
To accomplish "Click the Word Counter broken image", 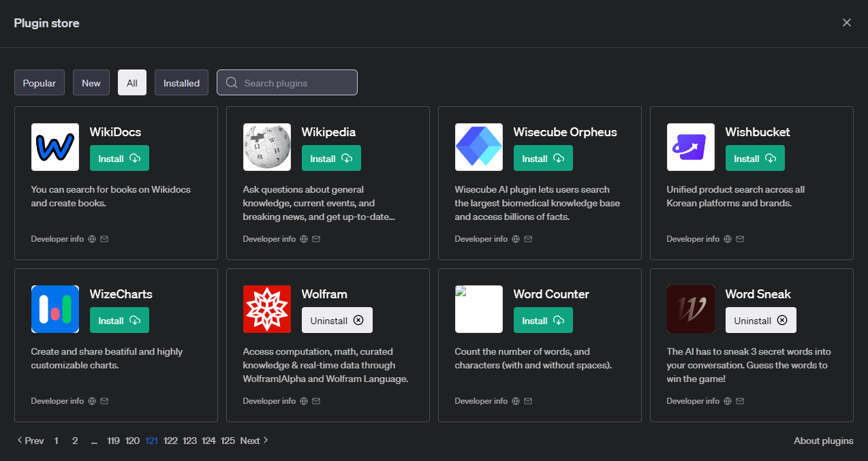I will pyautogui.click(x=479, y=309).
